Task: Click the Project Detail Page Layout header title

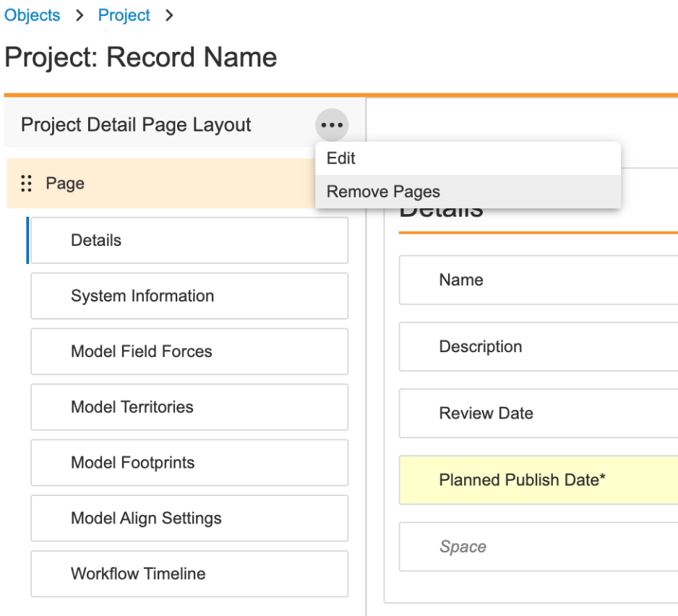Action: click(x=136, y=125)
